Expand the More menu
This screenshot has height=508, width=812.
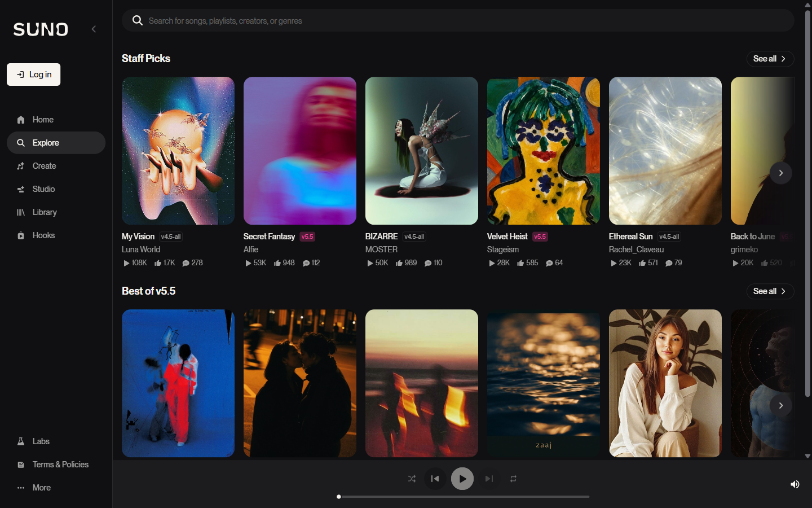pyautogui.click(x=56, y=488)
